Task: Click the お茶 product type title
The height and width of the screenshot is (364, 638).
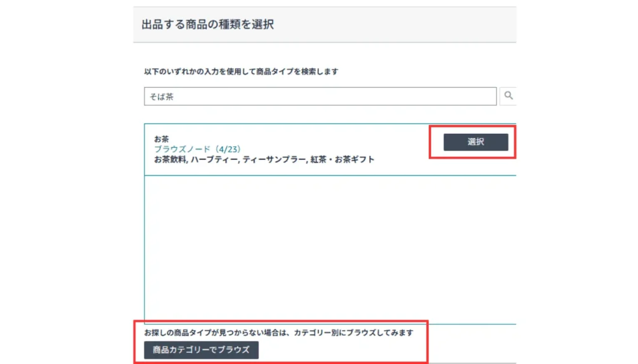Action: pos(161,139)
